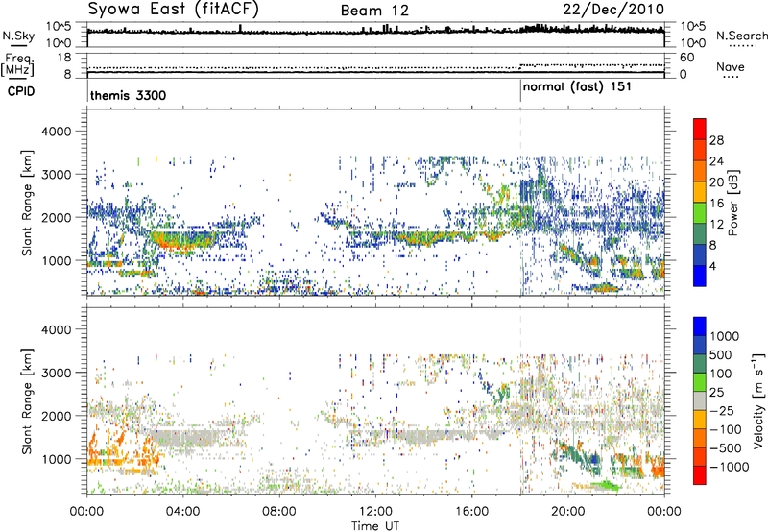Click the 'CPID' row label
768x532 pixels.
click(21, 91)
